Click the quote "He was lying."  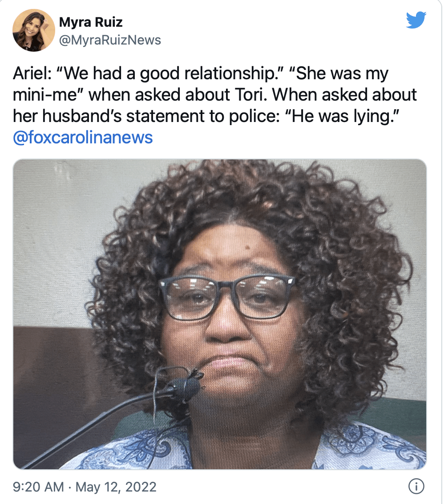pyautogui.click(x=342, y=116)
